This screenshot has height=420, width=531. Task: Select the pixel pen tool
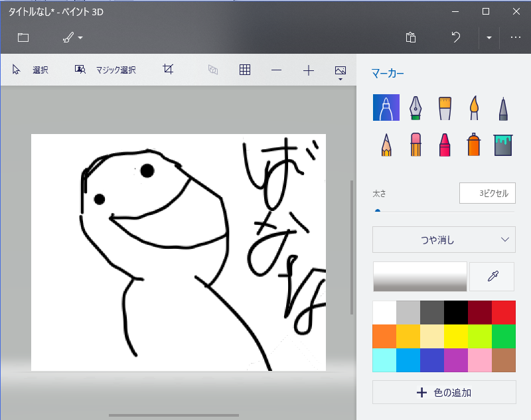click(x=502, y=107)
